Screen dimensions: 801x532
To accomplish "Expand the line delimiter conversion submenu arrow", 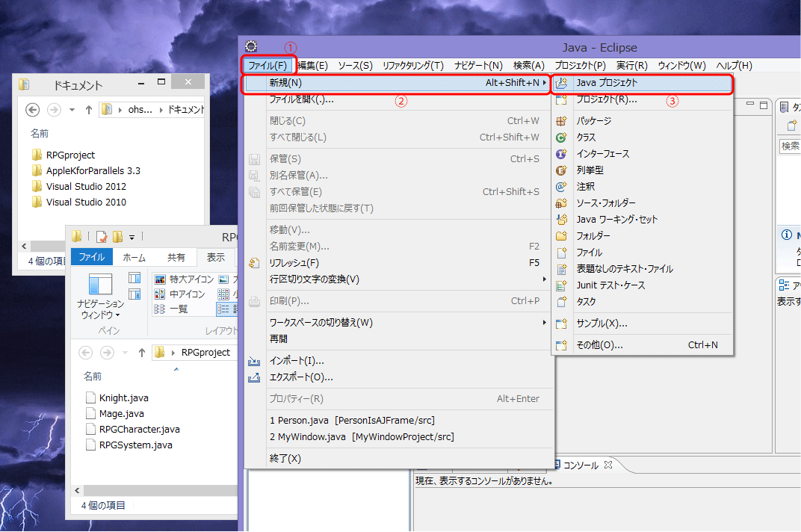I will tap(545, 279).
